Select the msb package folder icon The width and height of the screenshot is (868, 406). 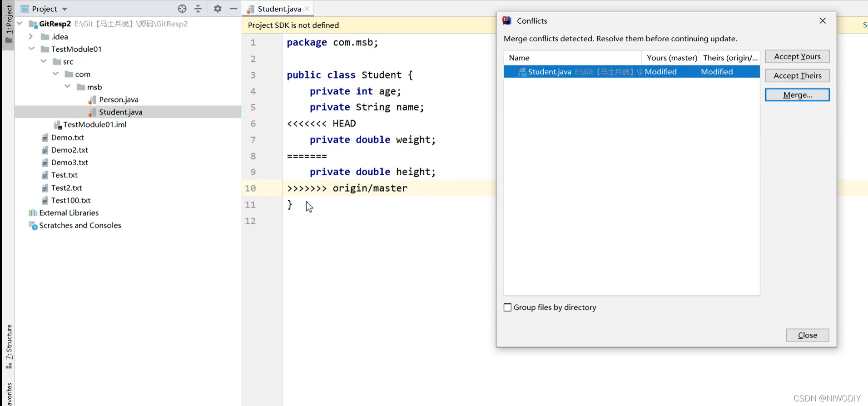coord(81,87)
